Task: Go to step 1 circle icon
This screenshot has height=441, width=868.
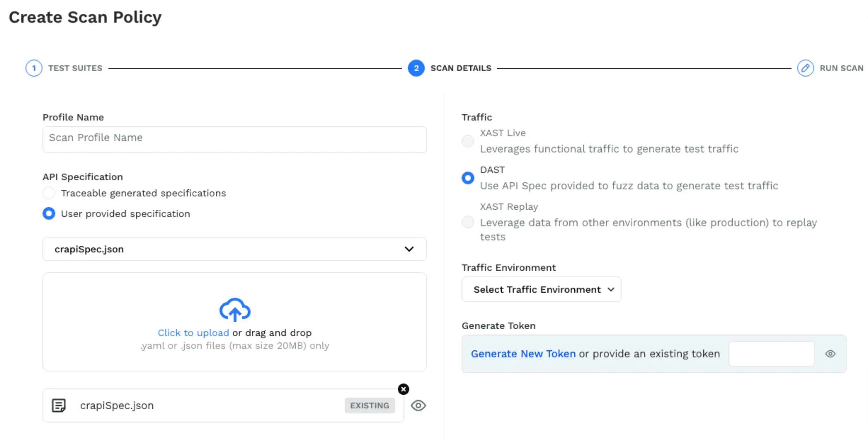Action: coord(34,68)
